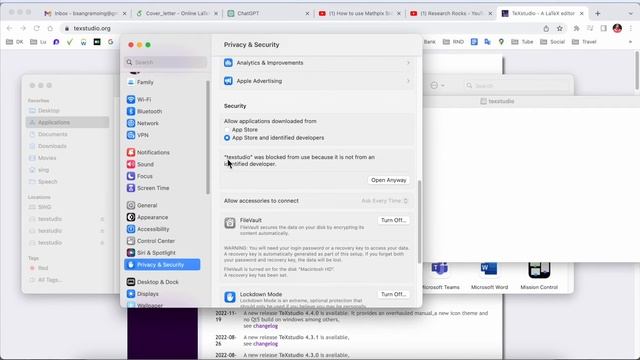Open the changelog link for TeXstudio 4.4.0
640x360 pixels.
265,326
